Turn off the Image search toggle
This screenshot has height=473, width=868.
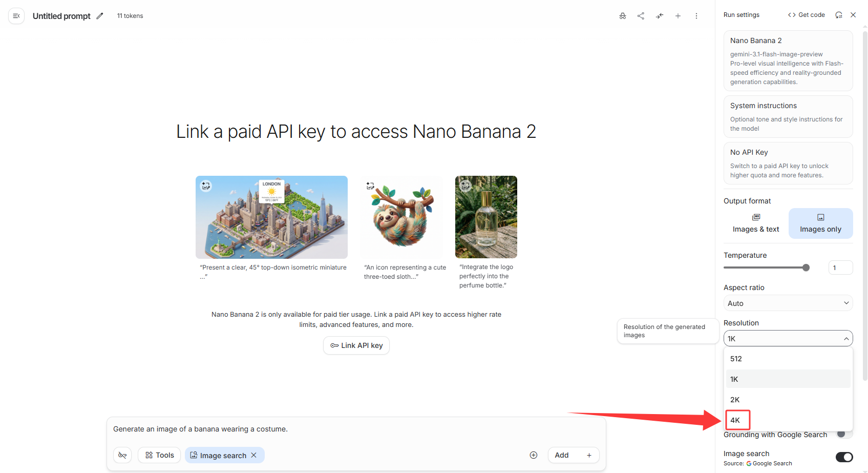[844, 457]
